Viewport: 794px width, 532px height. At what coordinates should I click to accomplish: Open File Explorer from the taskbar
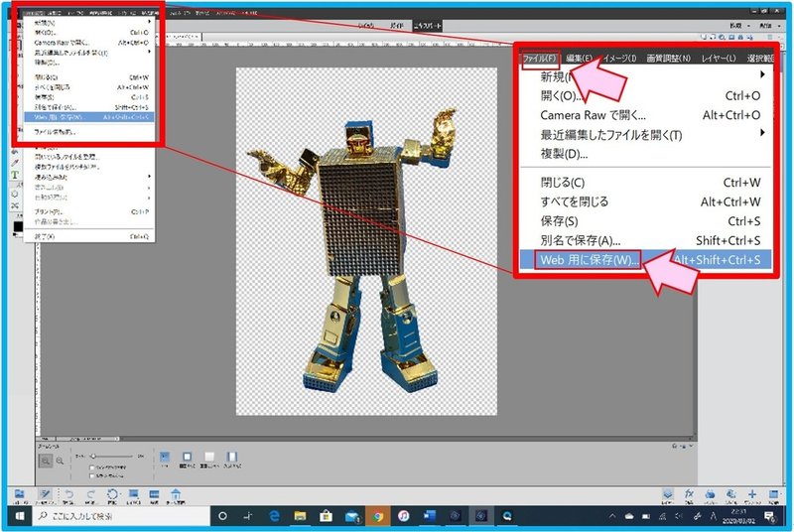coord(300,516)
